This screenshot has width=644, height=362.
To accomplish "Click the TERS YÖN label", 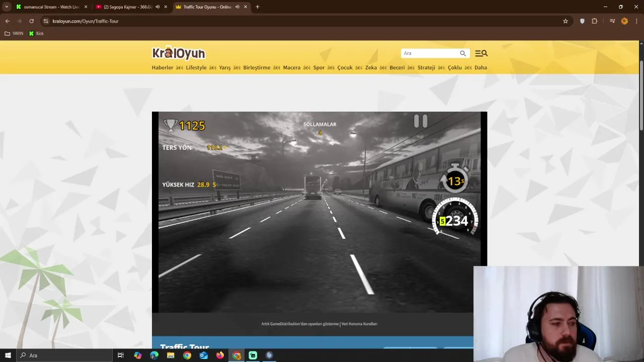I will [177, 148].
